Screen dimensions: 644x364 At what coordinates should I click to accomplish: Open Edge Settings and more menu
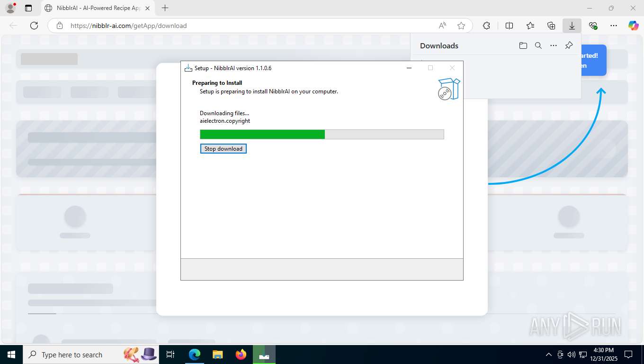point(614,26)
